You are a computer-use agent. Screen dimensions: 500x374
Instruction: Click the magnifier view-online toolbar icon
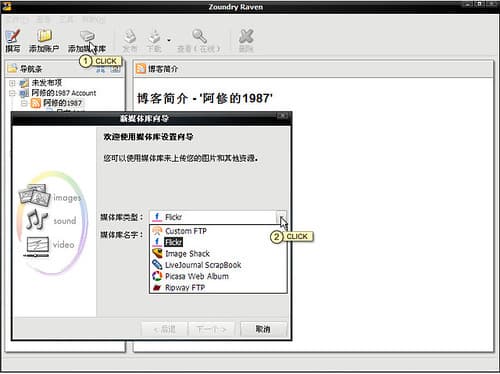(199, 36)
